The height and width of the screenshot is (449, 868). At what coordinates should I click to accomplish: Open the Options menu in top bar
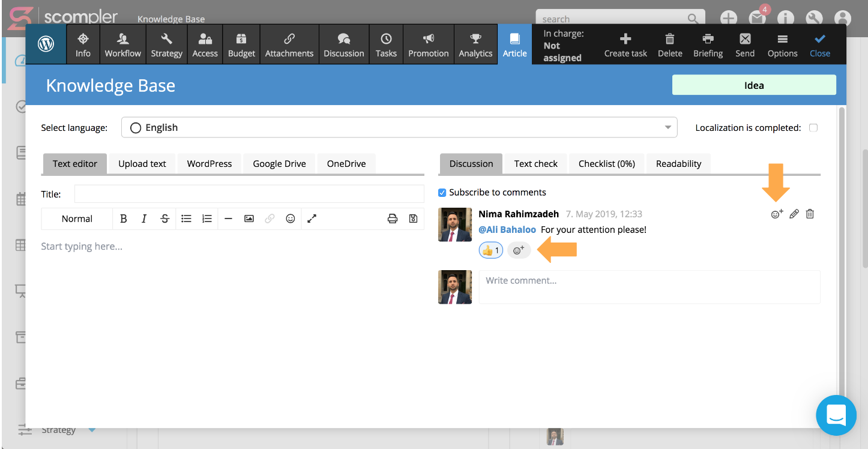click(x=782, y=46)
